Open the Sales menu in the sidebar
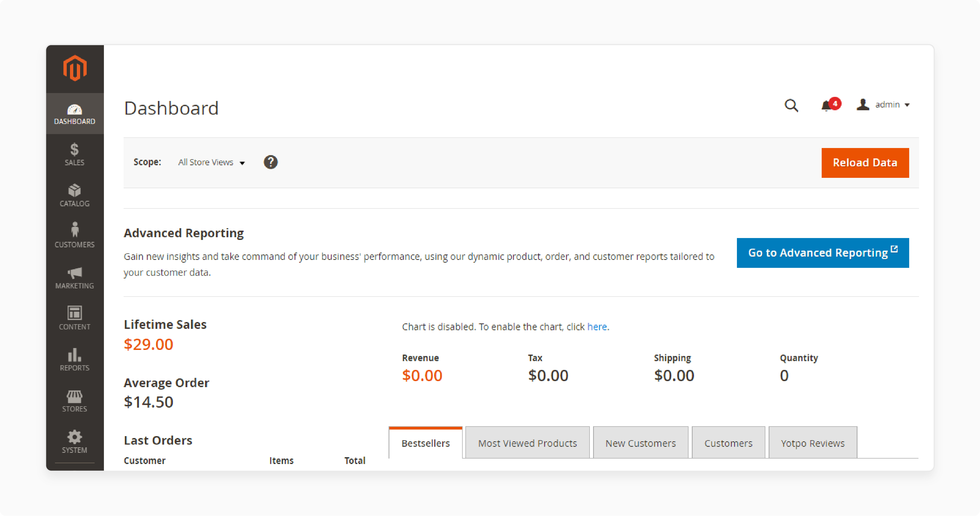This screenshot has height=516, width=980. (x=75, y=155)
